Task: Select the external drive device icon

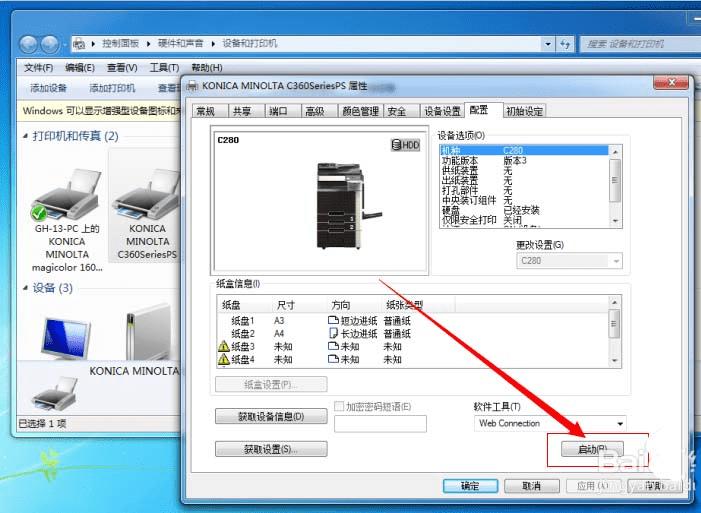Action: 148,331
